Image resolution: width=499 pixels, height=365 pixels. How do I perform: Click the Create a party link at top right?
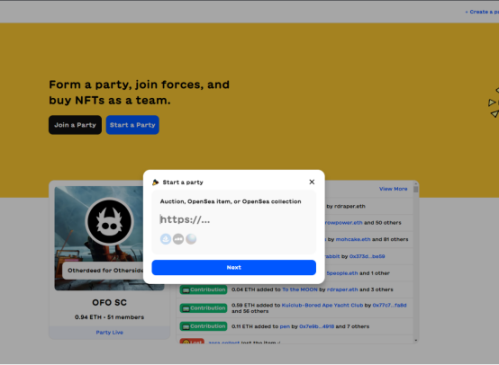click(x=482, y=12)
